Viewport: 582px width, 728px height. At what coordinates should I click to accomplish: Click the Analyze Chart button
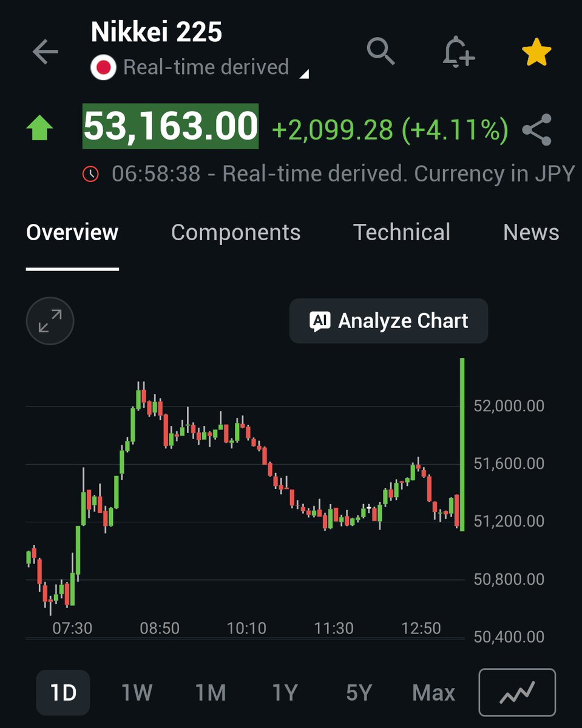(388, 321)
